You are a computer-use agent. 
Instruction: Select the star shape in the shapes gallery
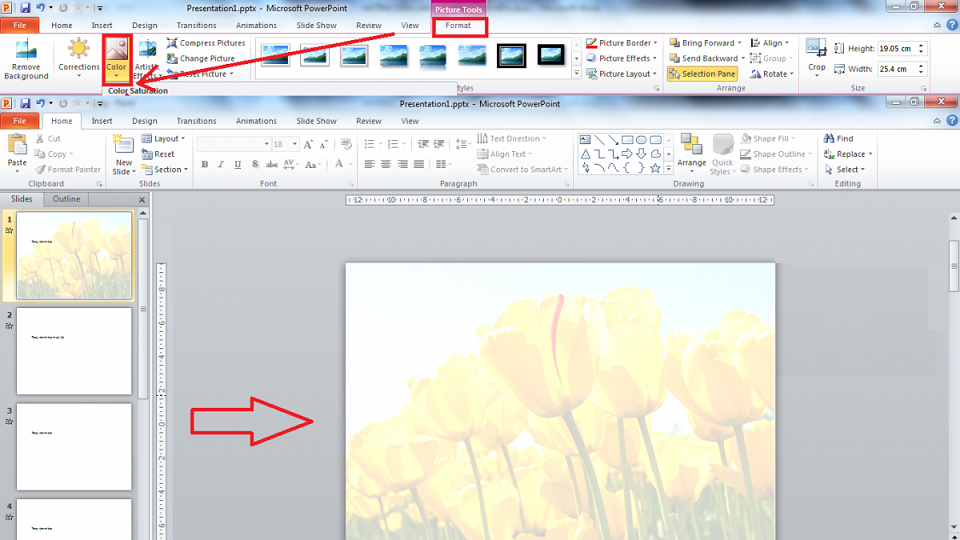click(x=655, y=168)
